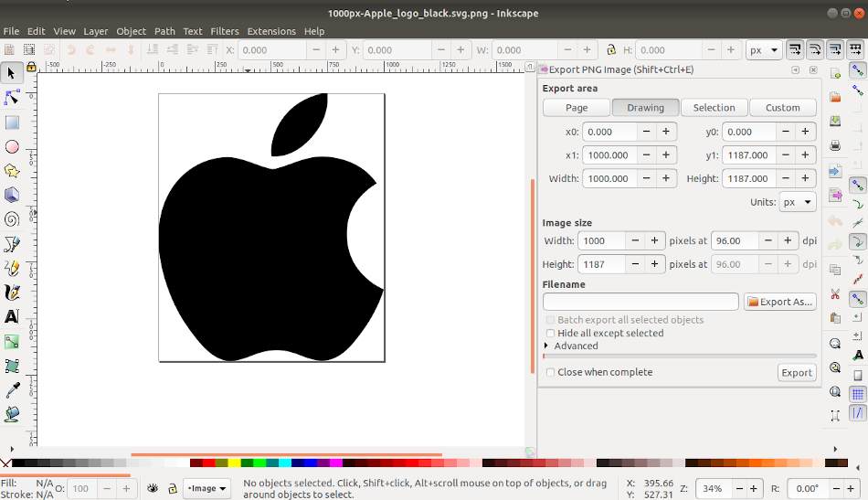Iconify the Export PNG Image dialog

[796, 69]
